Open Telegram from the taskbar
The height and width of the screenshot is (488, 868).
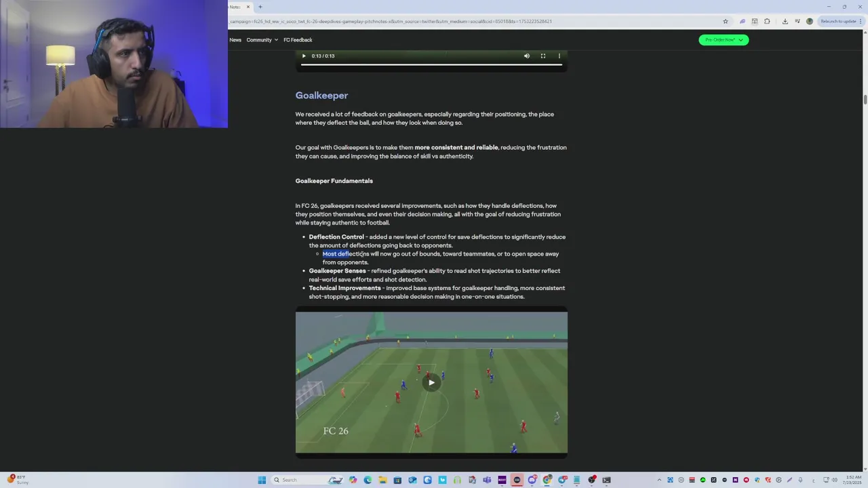pyautogui.click(x=562, y=480)
